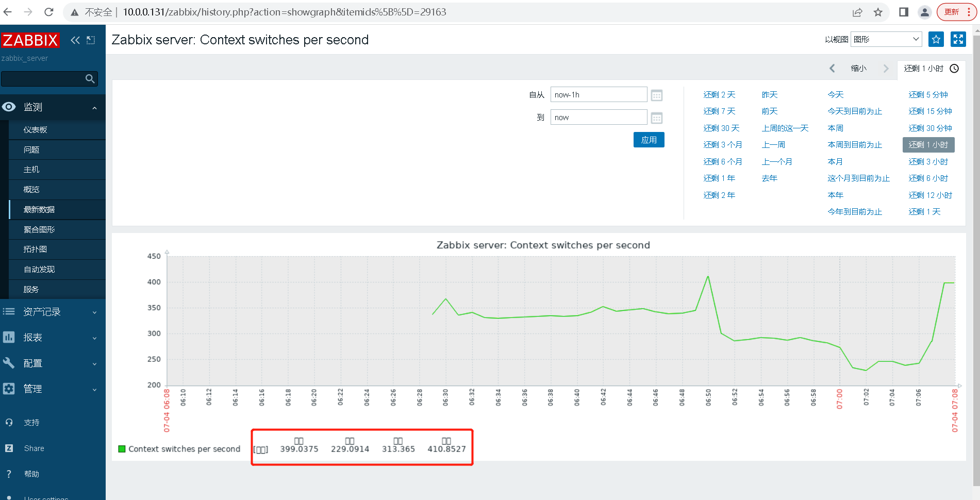Shift time period back with left arrow
Screen dimensions: 980x500
[x=832, y=69]
